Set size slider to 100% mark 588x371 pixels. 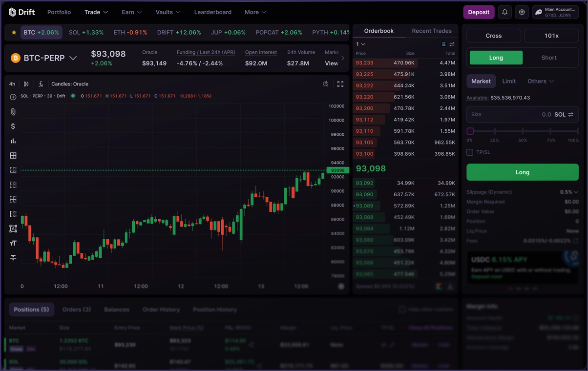(x=577, y=131)
